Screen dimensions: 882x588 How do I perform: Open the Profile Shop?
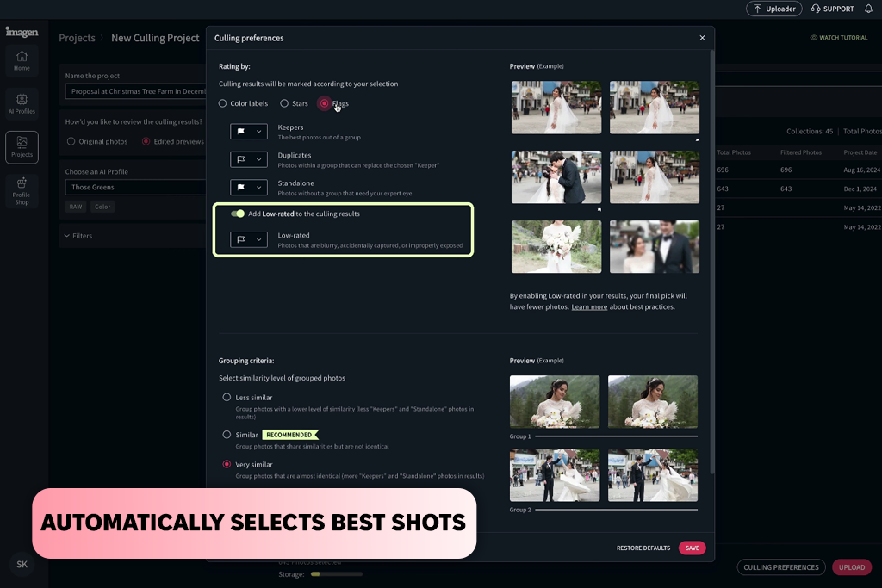click(x=22, y=191)
